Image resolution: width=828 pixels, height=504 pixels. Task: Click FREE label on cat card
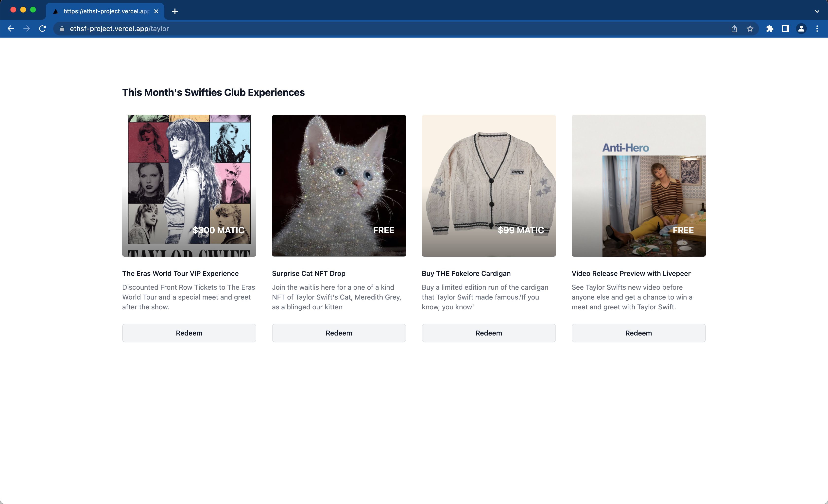(x=383, y=230)
